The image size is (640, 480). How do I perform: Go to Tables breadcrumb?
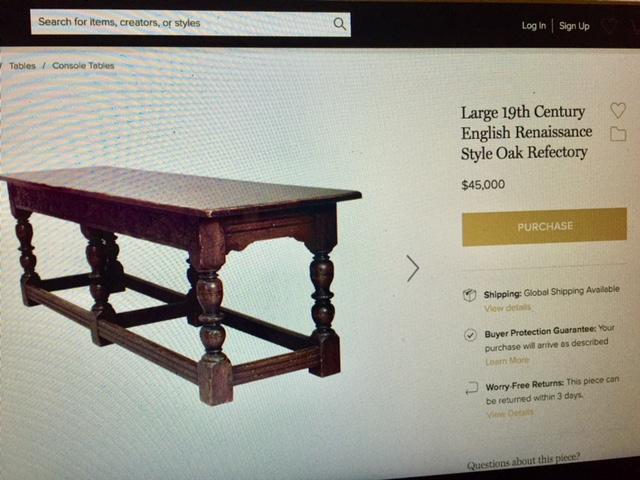click(x=22, y=66)
